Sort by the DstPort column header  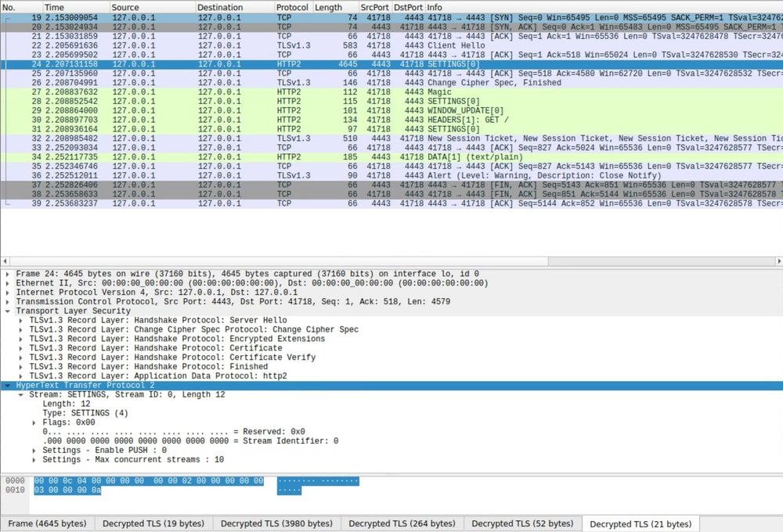click(409, 8)
